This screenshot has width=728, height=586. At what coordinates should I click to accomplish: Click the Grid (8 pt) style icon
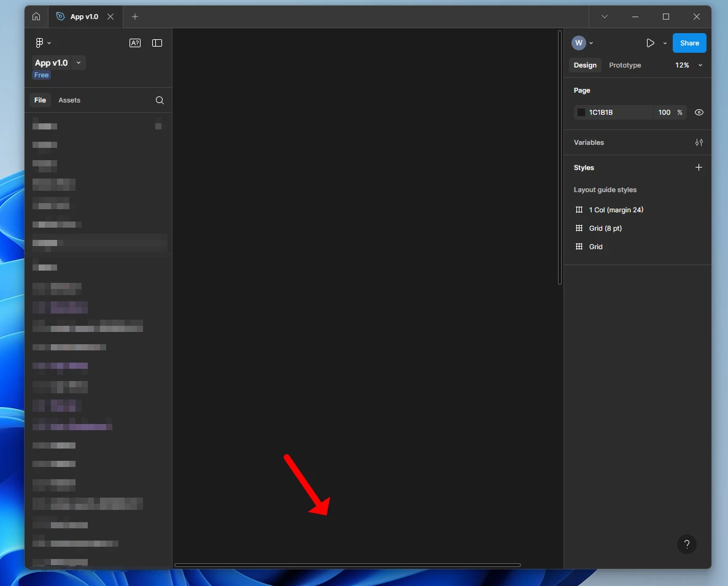coord(579,228)
